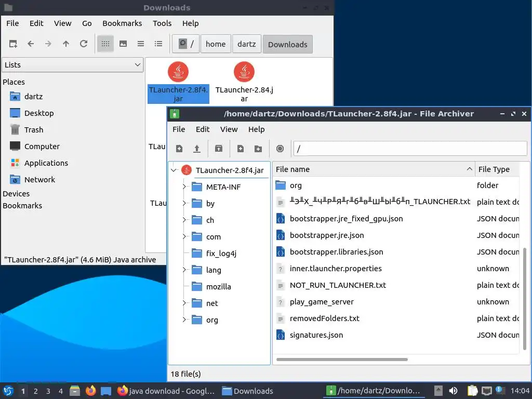Expand META-INF folder in archive tree

click(x=184, y=187)
